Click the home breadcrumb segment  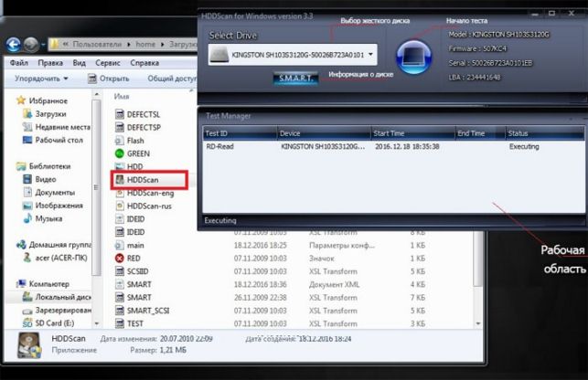pos(145,44)
